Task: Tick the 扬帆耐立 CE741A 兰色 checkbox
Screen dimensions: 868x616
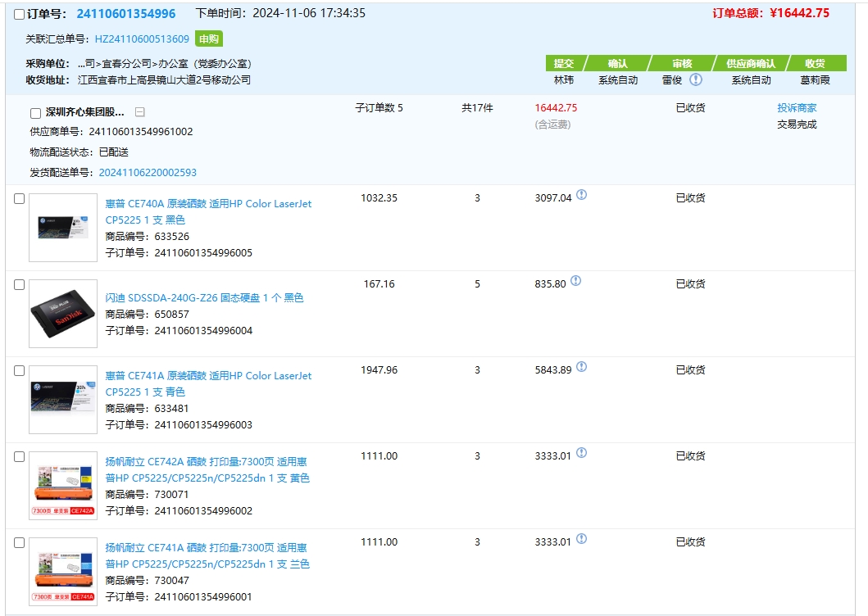Action: (x=20, y=543)
